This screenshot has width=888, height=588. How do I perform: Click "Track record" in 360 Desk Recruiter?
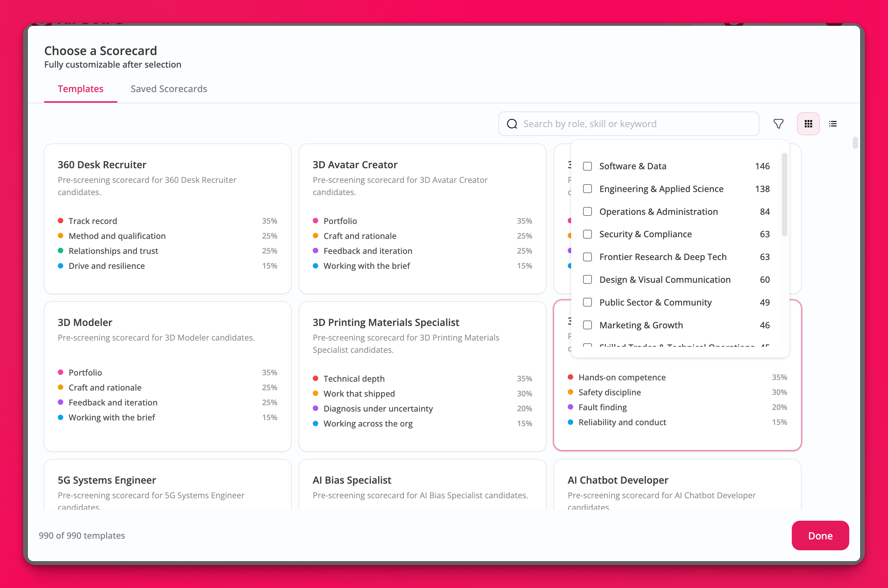coord(92,221)
